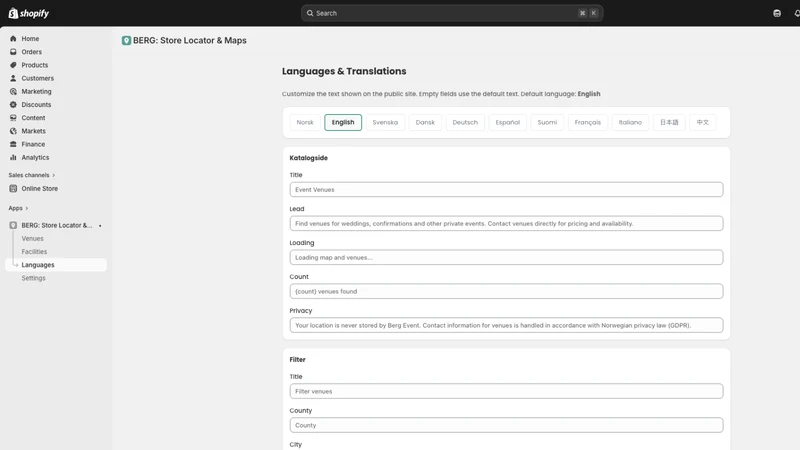Select the Suomi language tab

pyautogui.click(x=547, y=122)
